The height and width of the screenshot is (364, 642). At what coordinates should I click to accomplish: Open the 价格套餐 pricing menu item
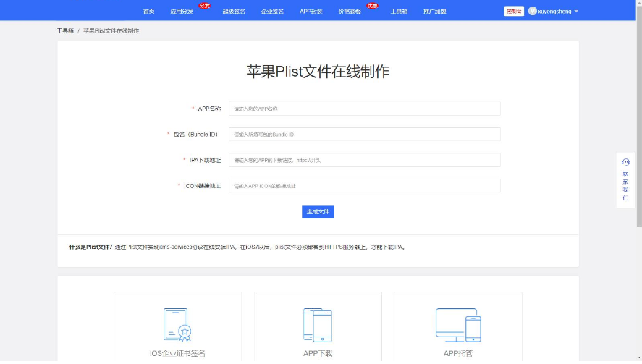350,12
